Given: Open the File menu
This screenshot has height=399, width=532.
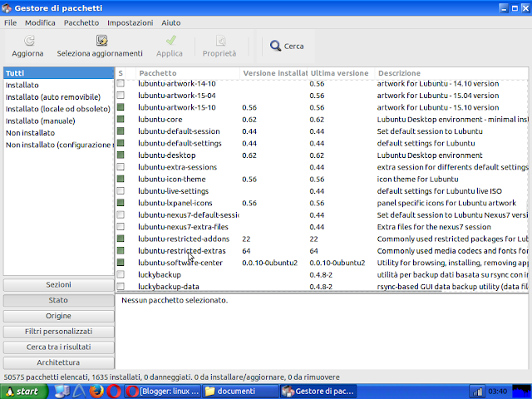Looking at the screenshot, I should point(10,22).
